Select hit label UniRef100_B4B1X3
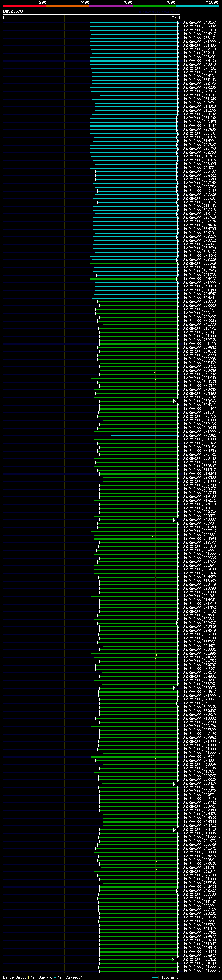This screenshot has width=222, height=980. (199, 252)
